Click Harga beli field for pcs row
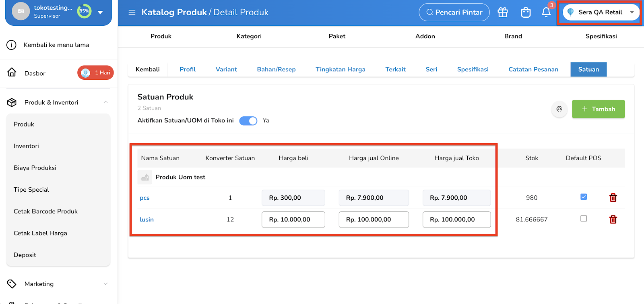This screenshot has width=644, height=304. pos(293,198)
